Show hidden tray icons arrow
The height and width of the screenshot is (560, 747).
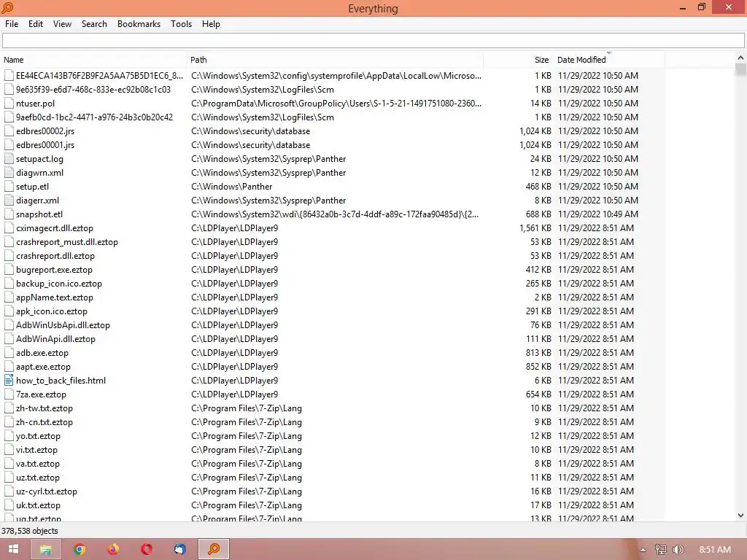[643, 550]
